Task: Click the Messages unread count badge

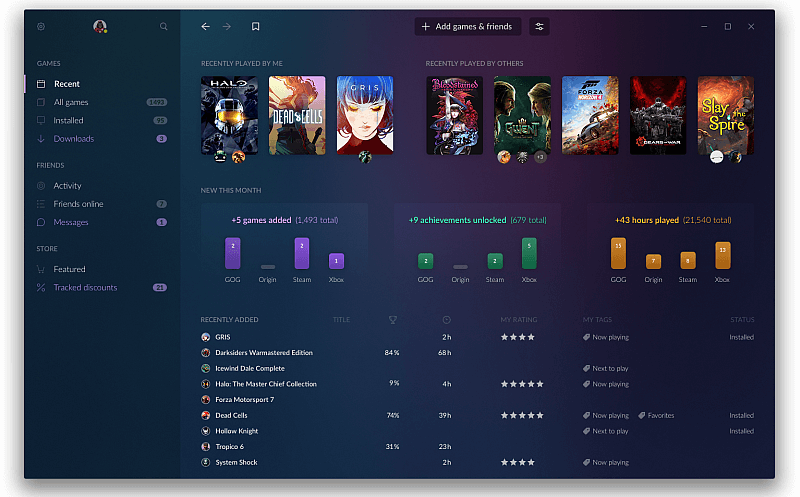Action: (161, 222)
